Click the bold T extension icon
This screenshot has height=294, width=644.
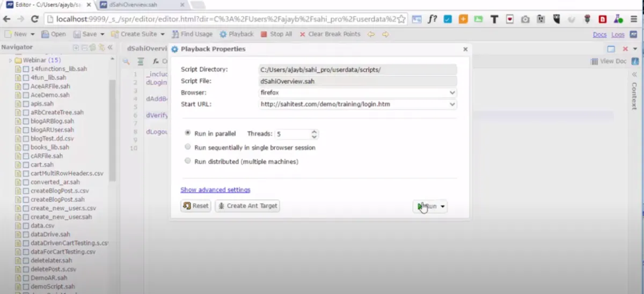(494, 19)
